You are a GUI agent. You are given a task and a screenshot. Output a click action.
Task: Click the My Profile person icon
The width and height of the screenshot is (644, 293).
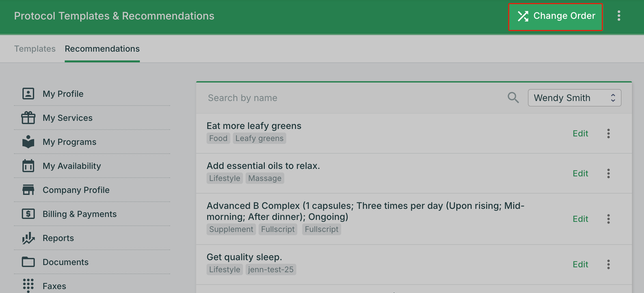pos(28,94)
